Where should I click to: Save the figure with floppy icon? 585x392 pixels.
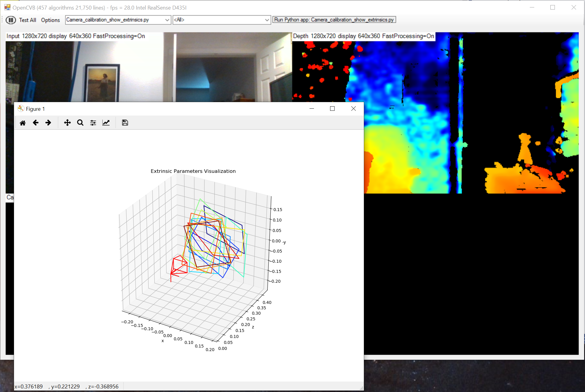tap(125, 123)
